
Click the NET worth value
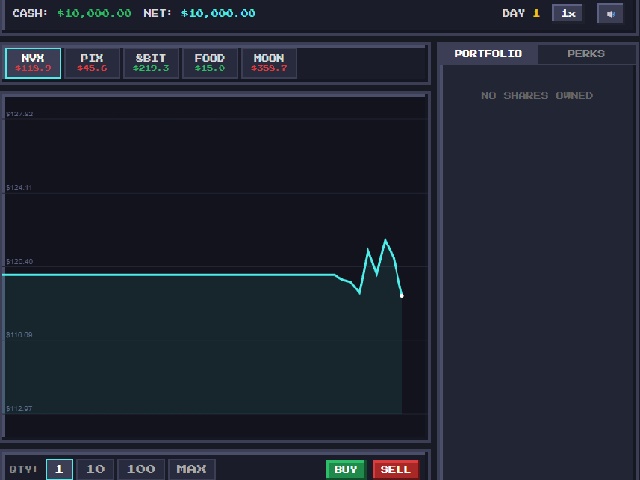tap(218, 13)
